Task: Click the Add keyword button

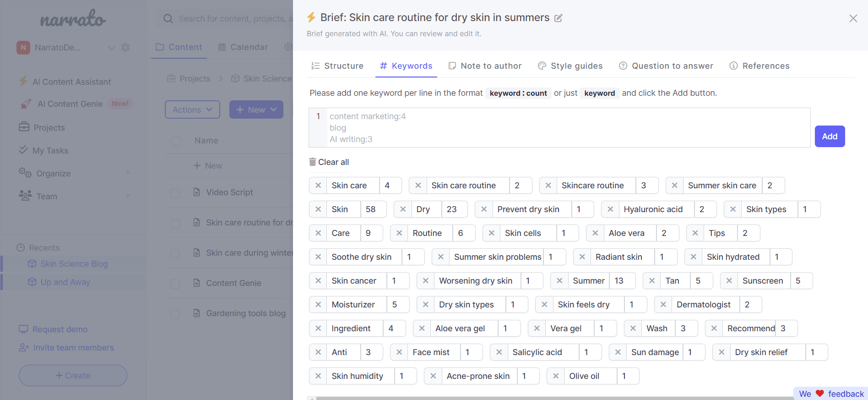Action: pyautogui.click(x=830, y=137)
